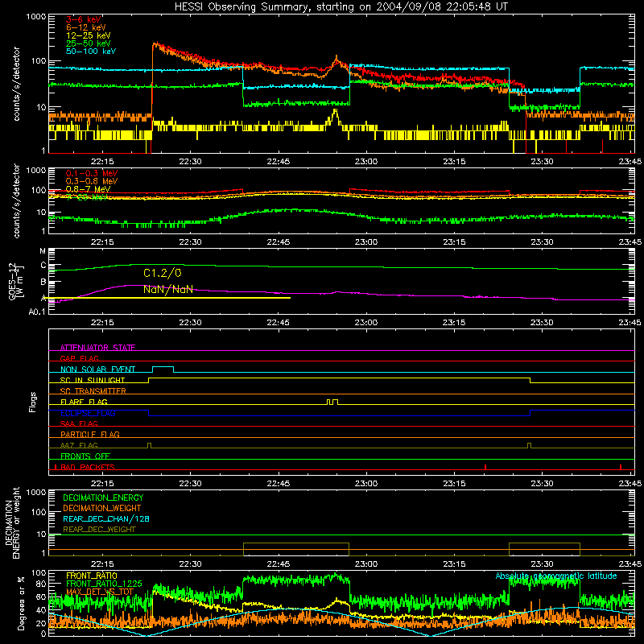Click the MAX_DET_VS_TOT legend label

(100, 592)
